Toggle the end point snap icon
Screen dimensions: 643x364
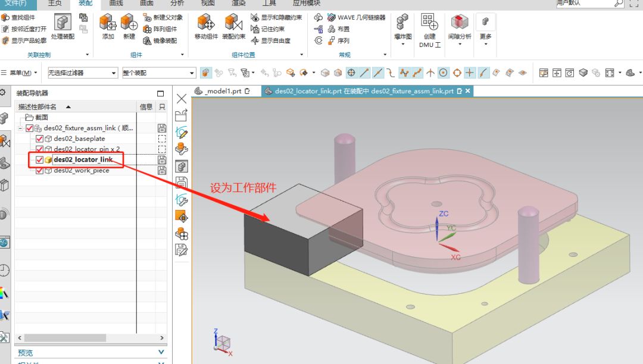[x=364, y=73]
